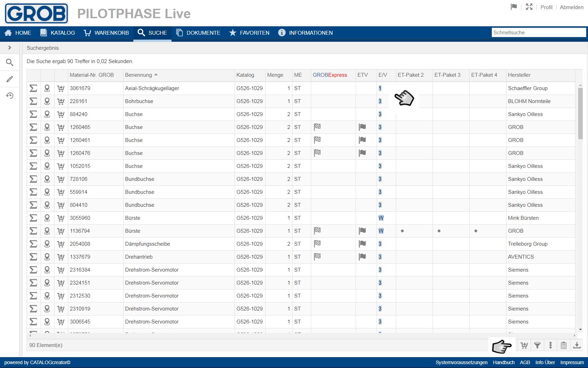Click sigma icon for material 228161

coord(34,101)
